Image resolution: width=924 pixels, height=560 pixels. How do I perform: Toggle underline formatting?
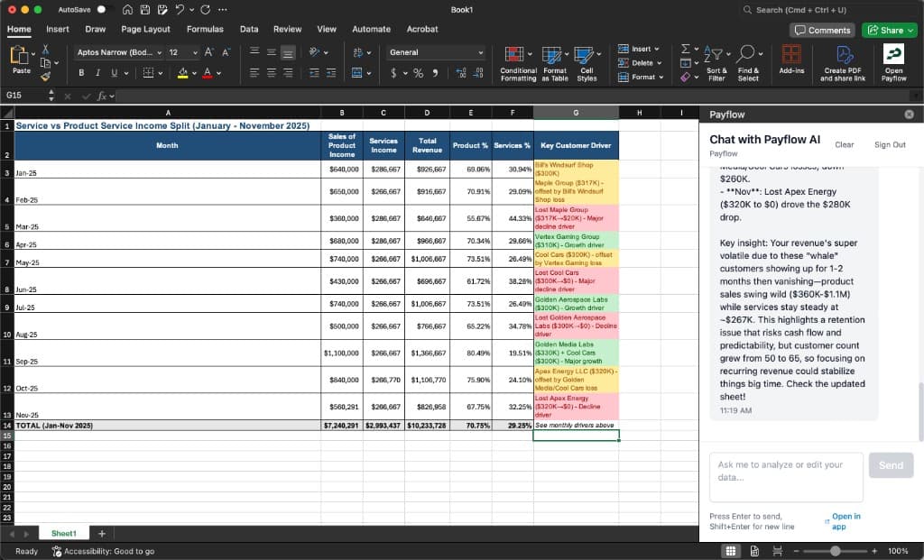[x=112, y=71]
